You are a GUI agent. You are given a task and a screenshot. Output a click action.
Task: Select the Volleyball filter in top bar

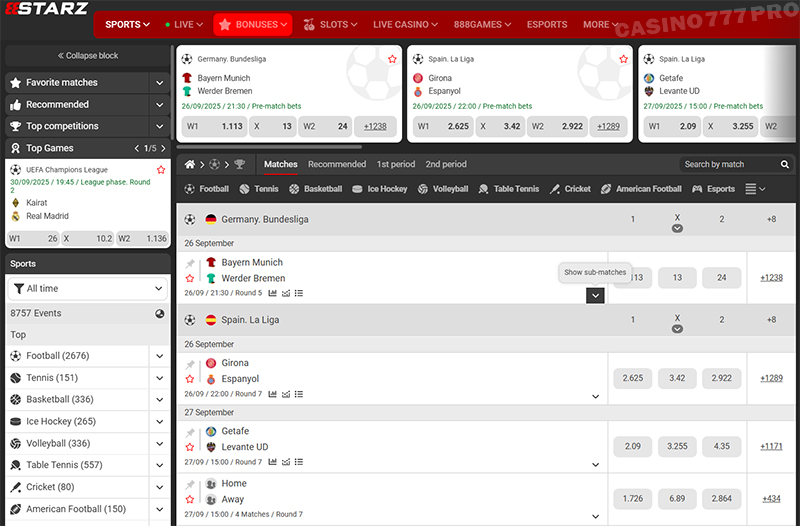tap(443, 189)
